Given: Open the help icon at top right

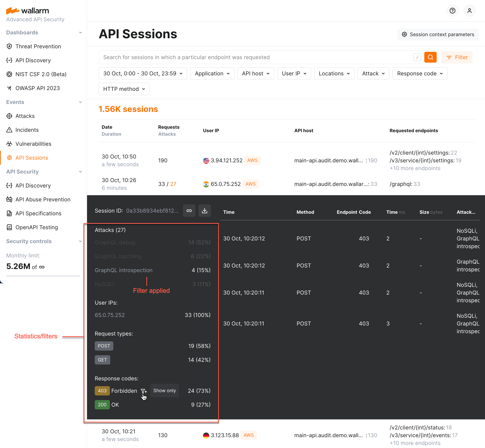Looking at the screenshot, I should (452, 11).
